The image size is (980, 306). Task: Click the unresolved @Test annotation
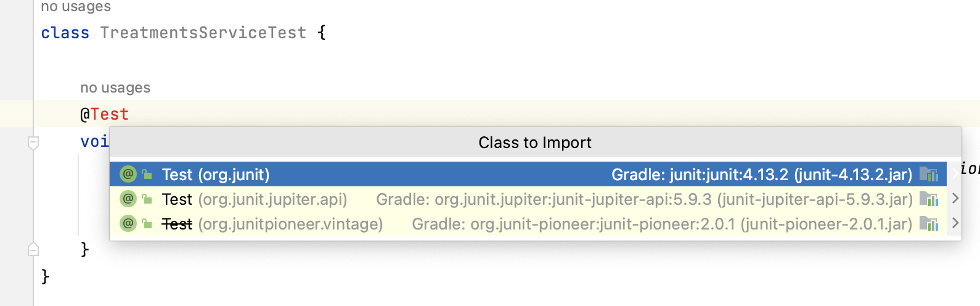104,114
